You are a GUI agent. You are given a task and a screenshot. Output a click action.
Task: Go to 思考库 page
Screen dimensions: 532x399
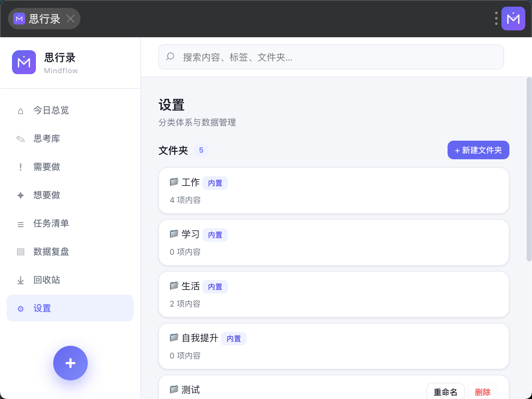click(70, 139)
